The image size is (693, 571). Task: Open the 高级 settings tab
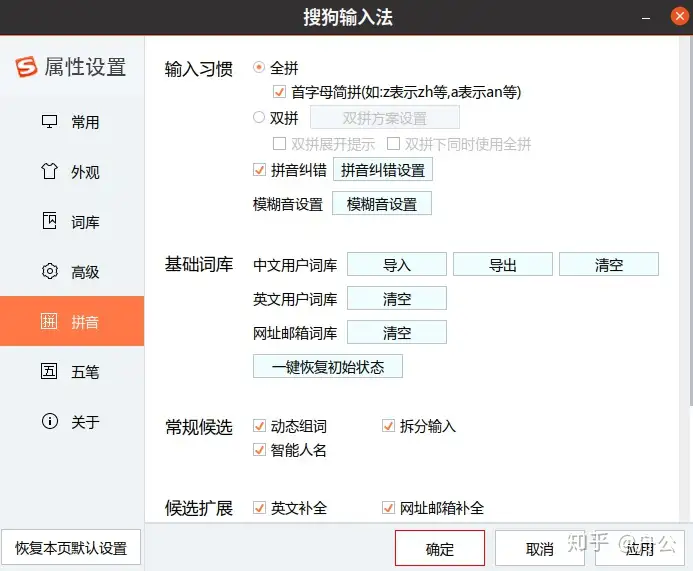tap(72, 271)
